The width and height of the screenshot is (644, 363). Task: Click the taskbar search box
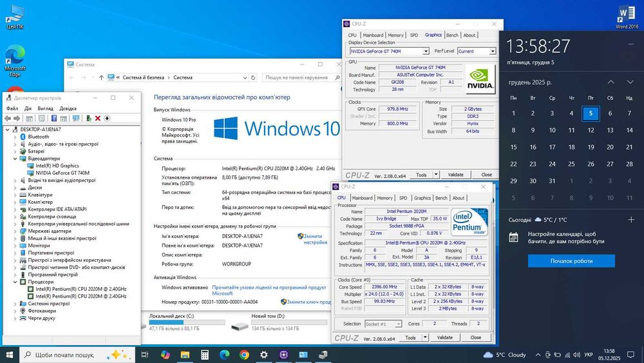pyautogui.click(x=77, y=355)
